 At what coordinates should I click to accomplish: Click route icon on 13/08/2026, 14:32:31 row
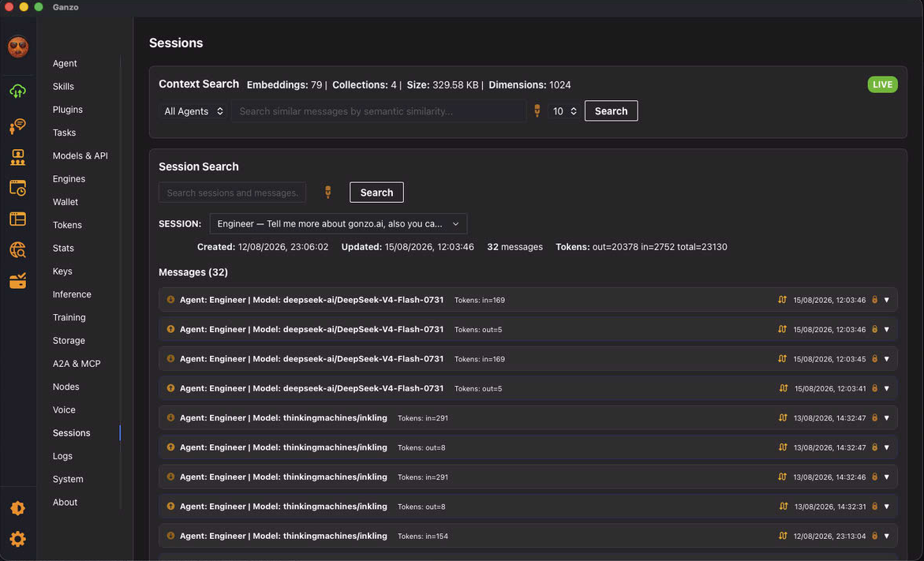point(784,507)
